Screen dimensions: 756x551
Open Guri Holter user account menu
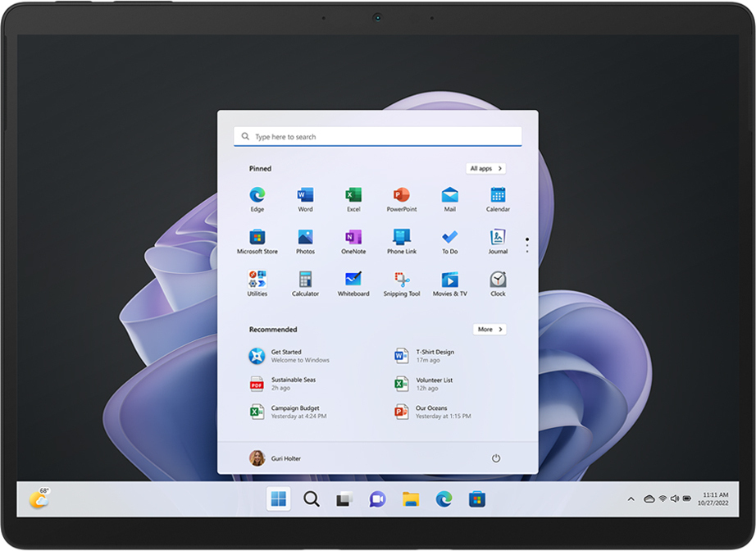(x=276, y=458)
